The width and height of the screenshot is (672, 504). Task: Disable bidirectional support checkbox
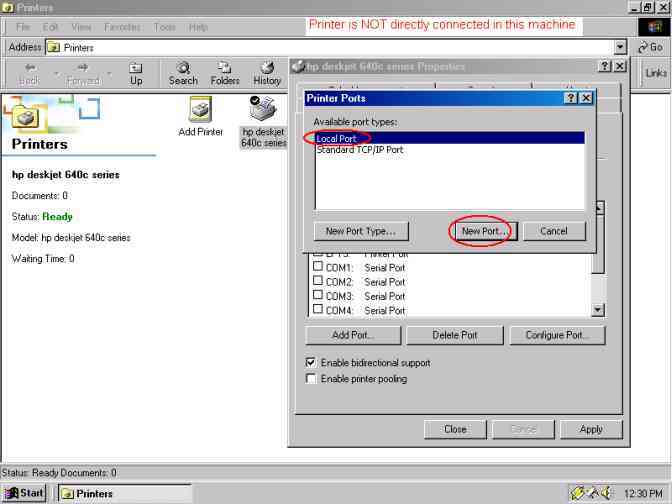click(311, 362)
